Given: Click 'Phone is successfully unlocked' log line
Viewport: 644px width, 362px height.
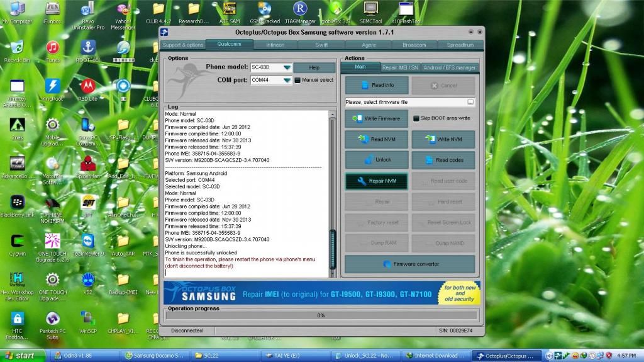Looking at the screenshot, I should tap(201, 252).
